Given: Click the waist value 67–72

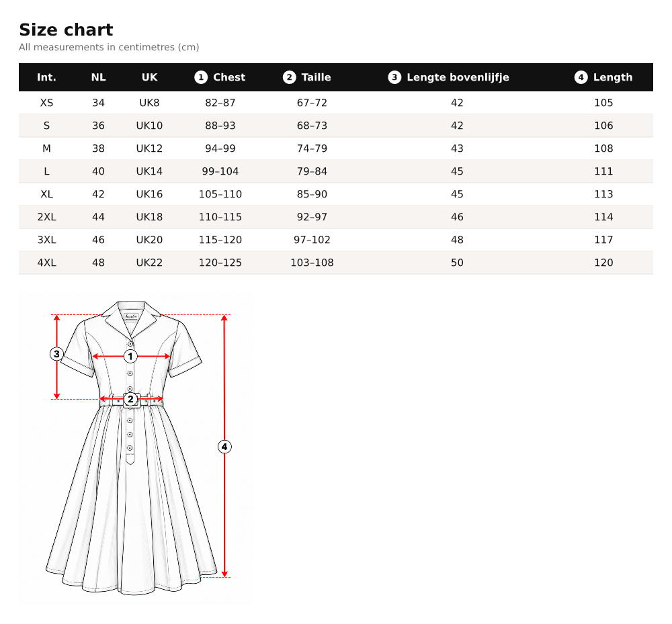Looking at the screenshot, I should (x=312, y=103).
